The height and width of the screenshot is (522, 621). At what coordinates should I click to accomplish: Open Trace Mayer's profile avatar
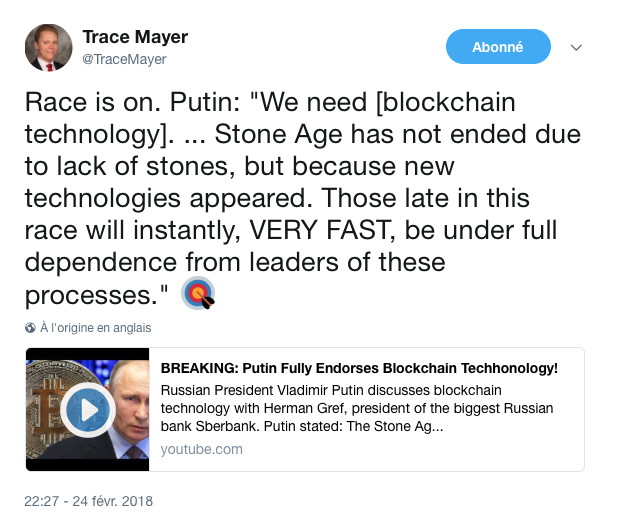[x=48, y=48]
